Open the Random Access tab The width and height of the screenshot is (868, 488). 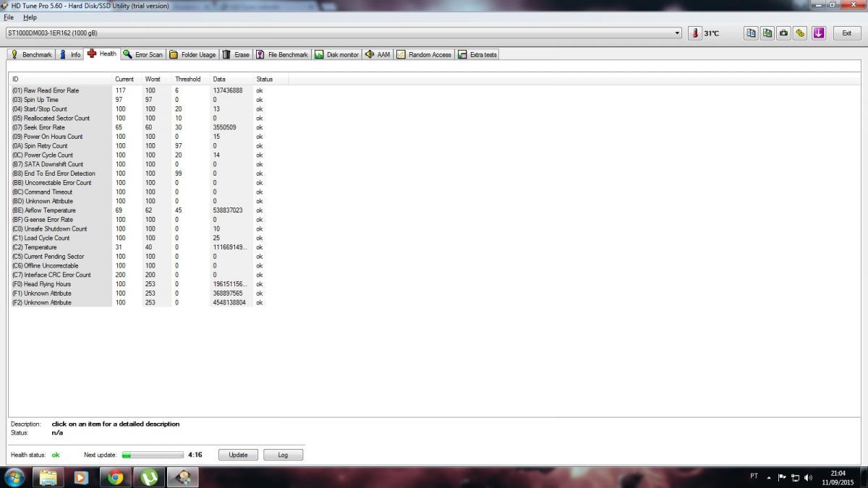[424, 54]
